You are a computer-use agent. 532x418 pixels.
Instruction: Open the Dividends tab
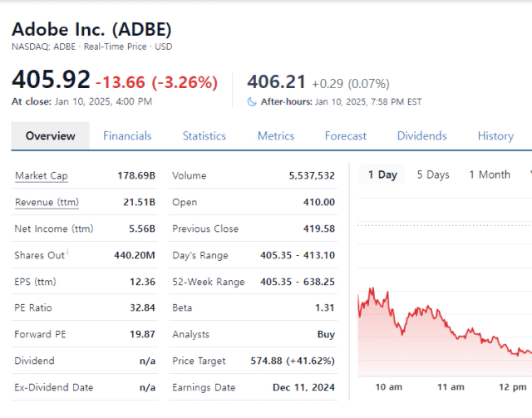click(421, 135)
